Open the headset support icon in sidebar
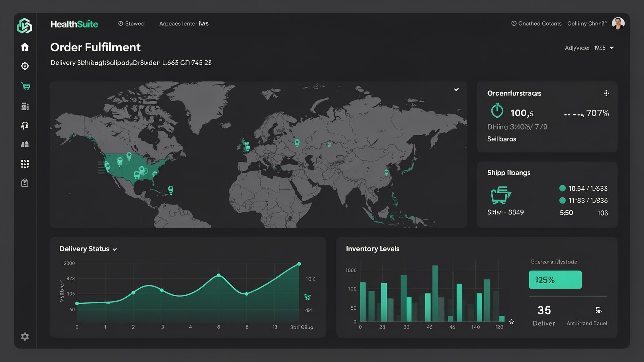 coord(24,125)
